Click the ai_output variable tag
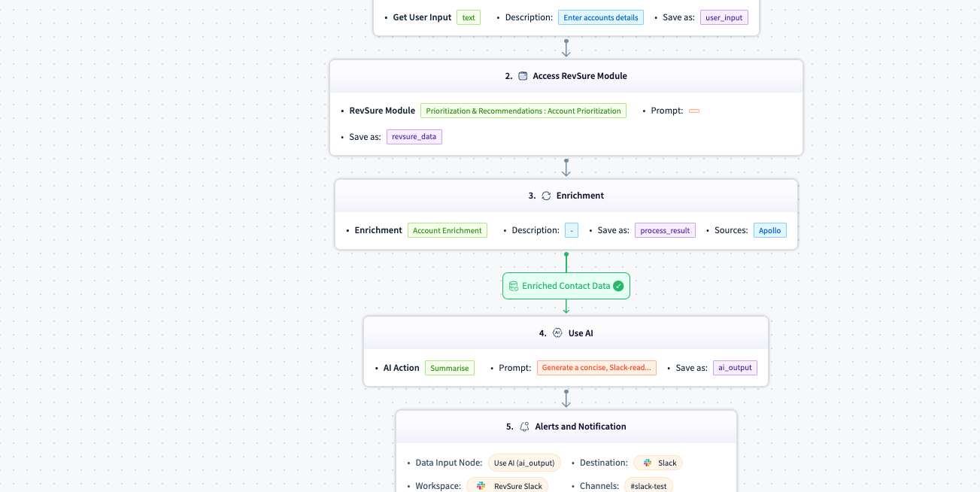This screenshot has width=980, height=492. (735, 368)
